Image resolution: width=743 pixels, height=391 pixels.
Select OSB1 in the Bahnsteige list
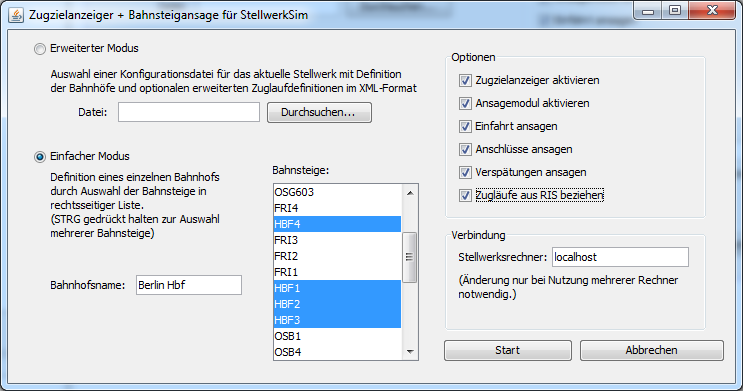click(x=337, y=336)
